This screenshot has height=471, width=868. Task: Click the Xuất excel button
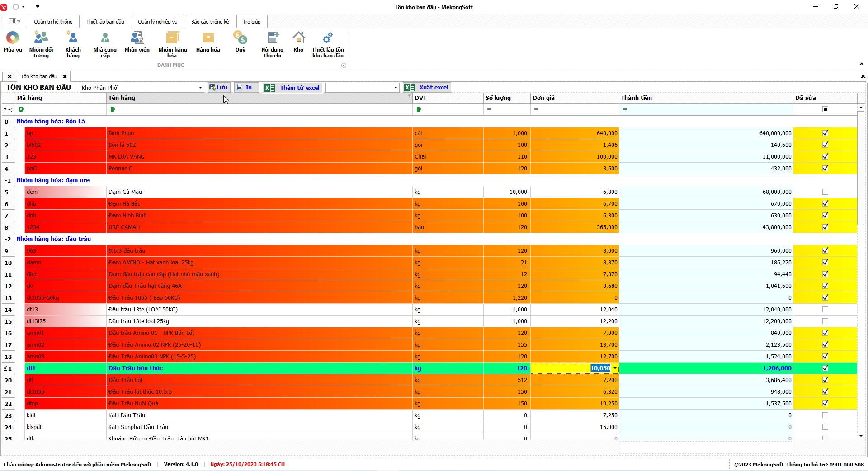(x=427, y=88)
